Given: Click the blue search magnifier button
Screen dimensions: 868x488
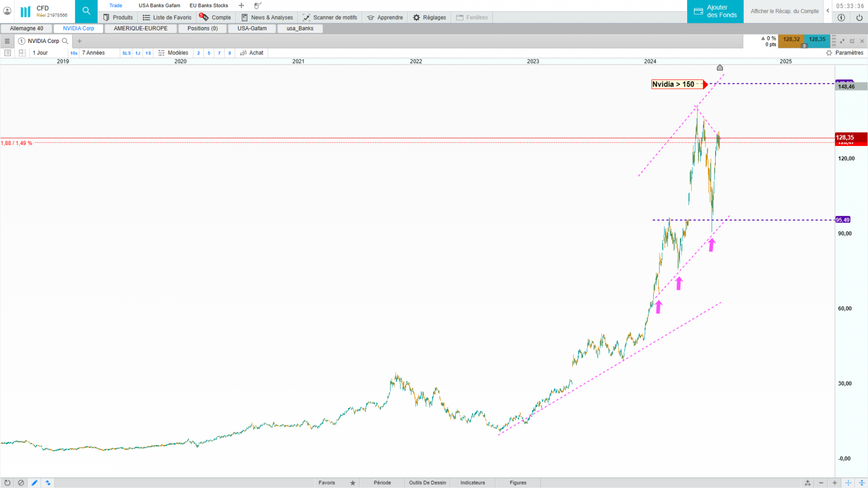Looking at the screenshot, I should pyautogui.click(x=86, y=11).
